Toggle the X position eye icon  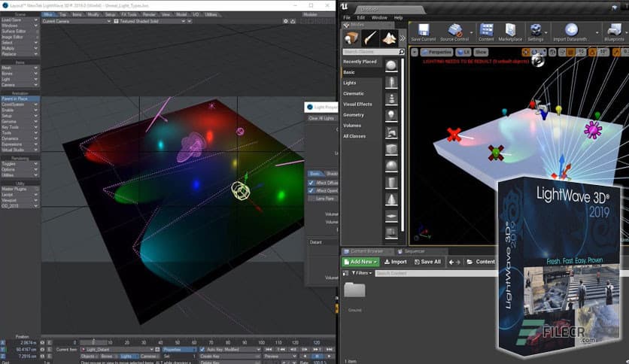(42, 343)
